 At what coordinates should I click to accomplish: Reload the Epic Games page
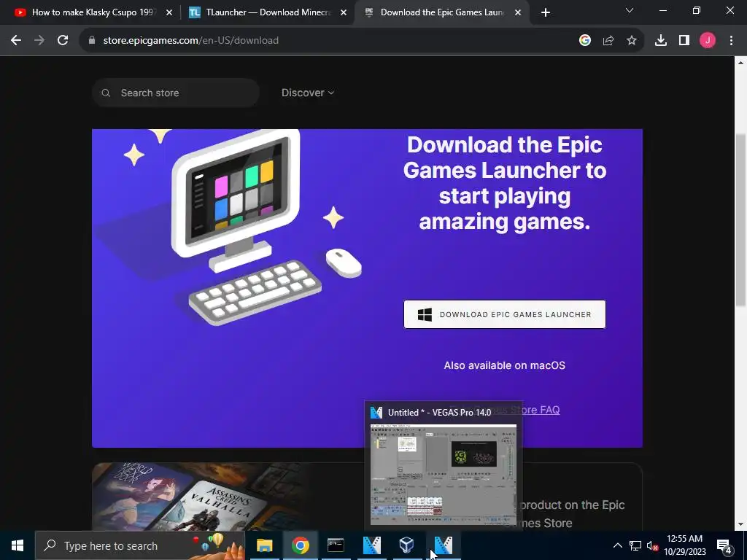click(63, 41)
